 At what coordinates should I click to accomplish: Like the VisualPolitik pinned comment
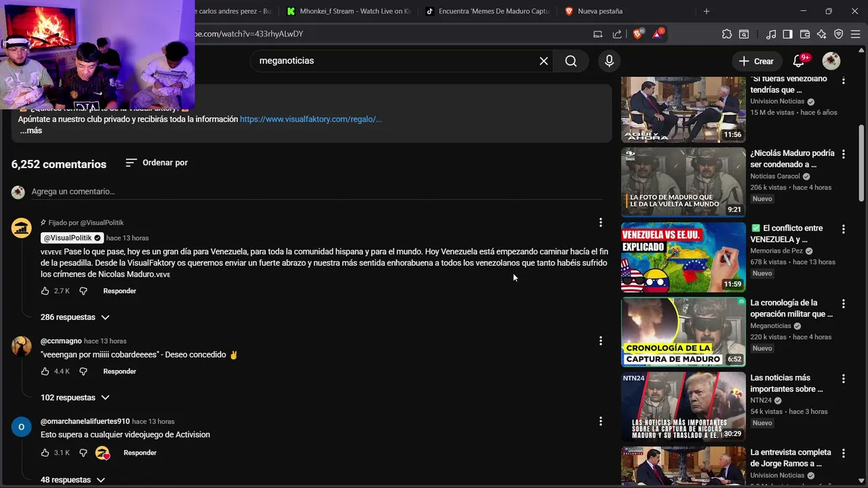(45, 291)
